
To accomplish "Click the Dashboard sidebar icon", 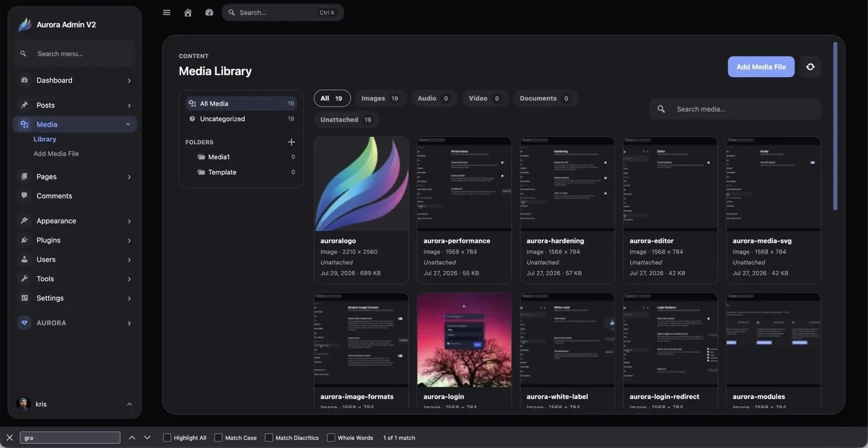I will (24, 80).
